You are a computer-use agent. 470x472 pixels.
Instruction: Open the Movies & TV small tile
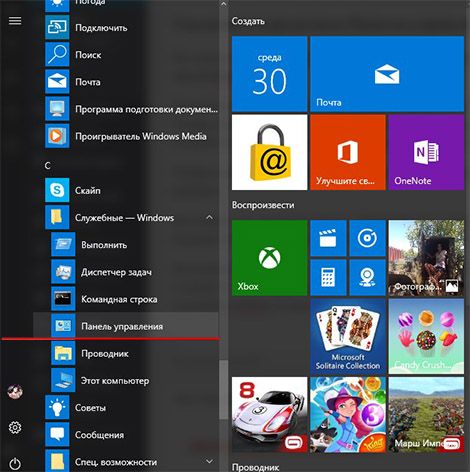(328, 238)
